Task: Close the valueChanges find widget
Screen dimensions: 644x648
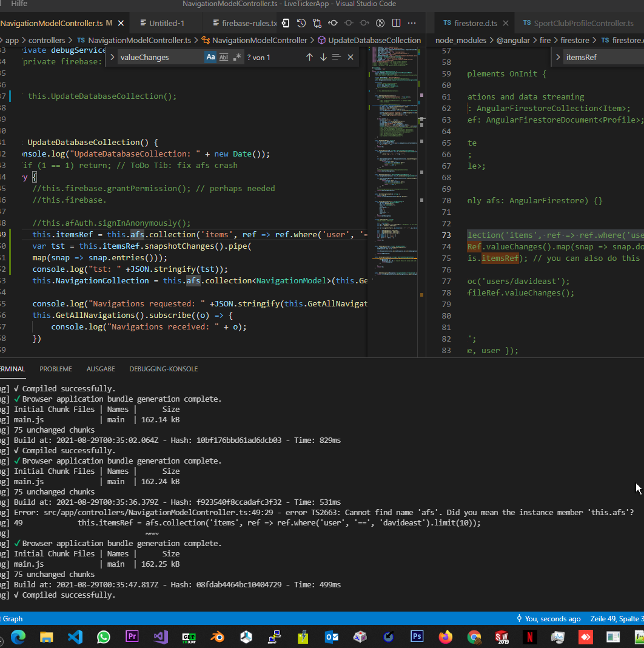Action: click(x=351, y=57)
